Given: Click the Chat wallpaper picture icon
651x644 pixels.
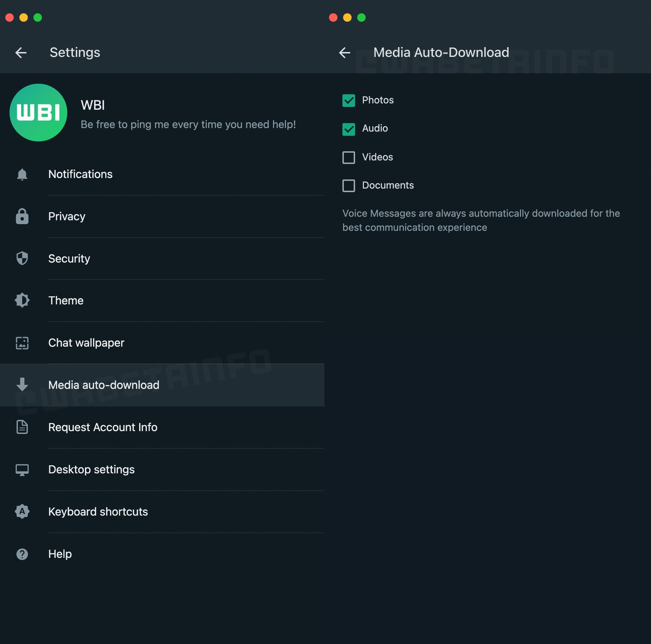Looking at the screenshot, I should pyautogui.click(x=22, y=343).
